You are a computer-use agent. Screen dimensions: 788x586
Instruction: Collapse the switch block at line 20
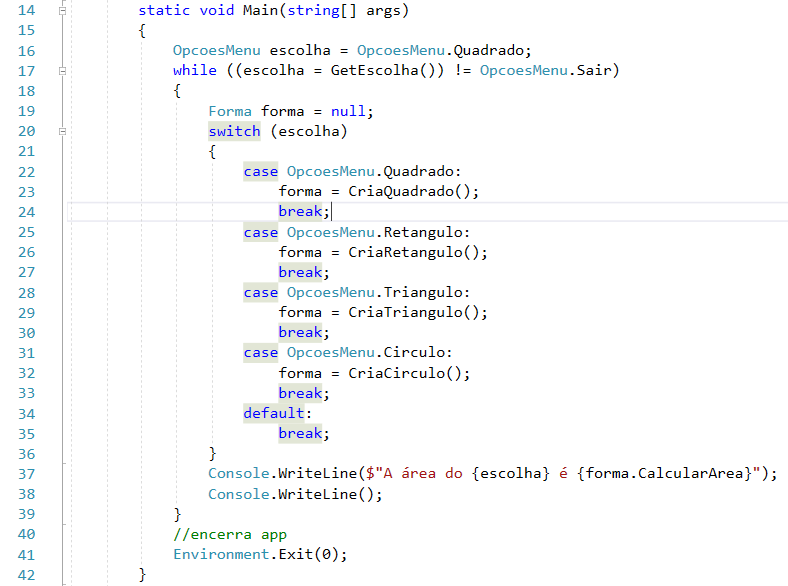pos(62,131)
